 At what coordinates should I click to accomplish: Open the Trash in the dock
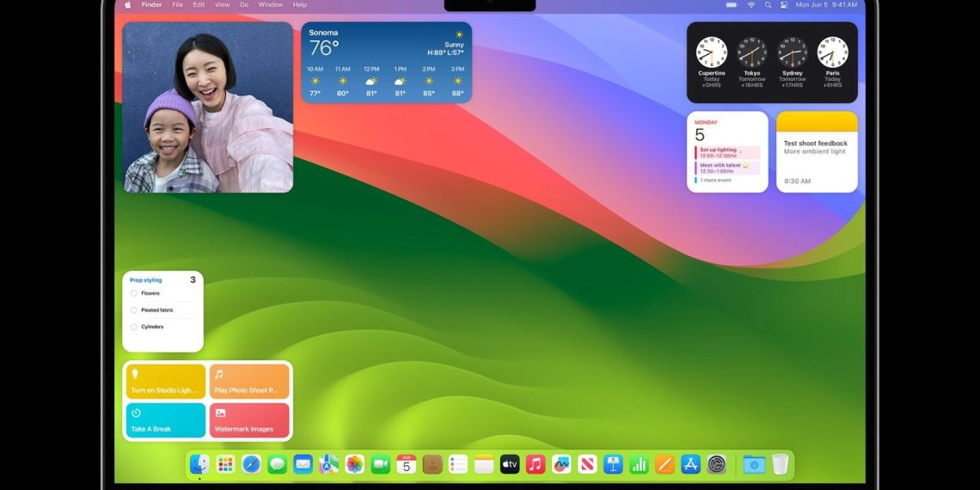780,463
